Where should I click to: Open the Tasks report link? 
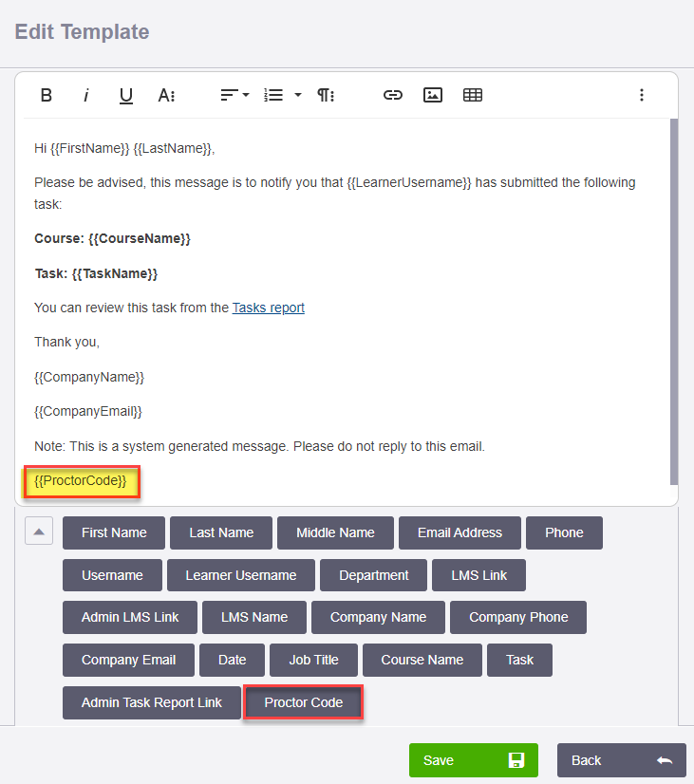(x=269, y=308)
